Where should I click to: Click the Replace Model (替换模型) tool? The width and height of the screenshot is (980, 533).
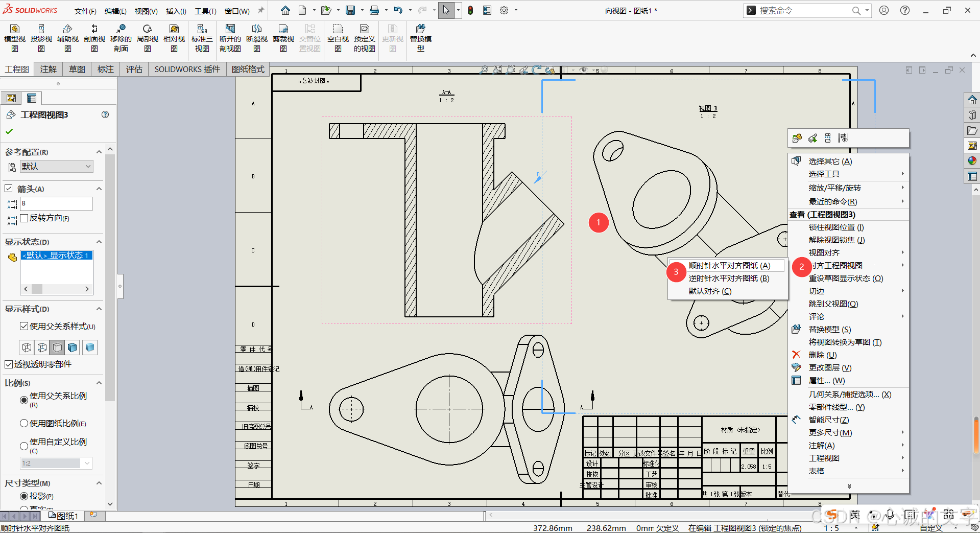421,38
